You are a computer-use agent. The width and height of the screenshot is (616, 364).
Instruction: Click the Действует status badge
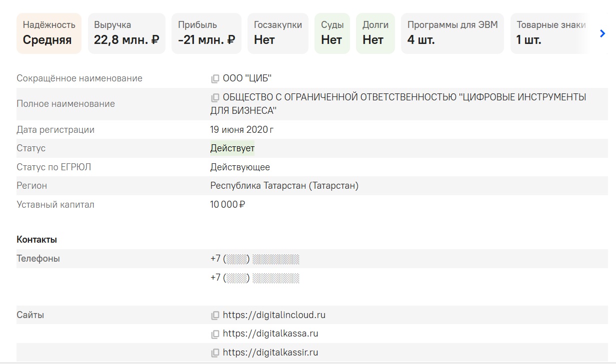[232, 148]
